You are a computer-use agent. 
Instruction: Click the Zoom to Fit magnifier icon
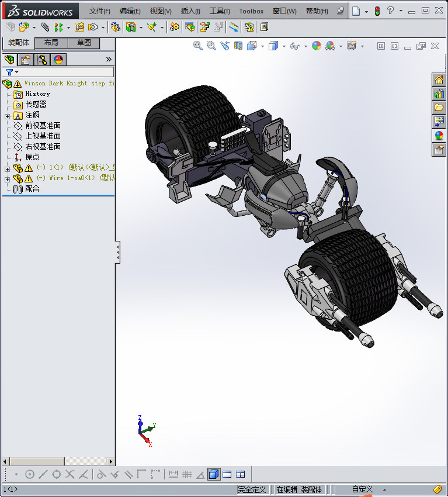(198, 46)
